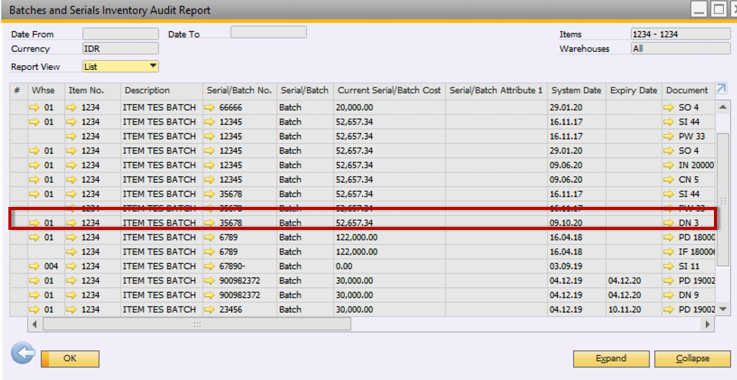Viewport: 737px width, 380px height.
Task: Click the Serial/Batch No. column header
Action: coord(240,90)
